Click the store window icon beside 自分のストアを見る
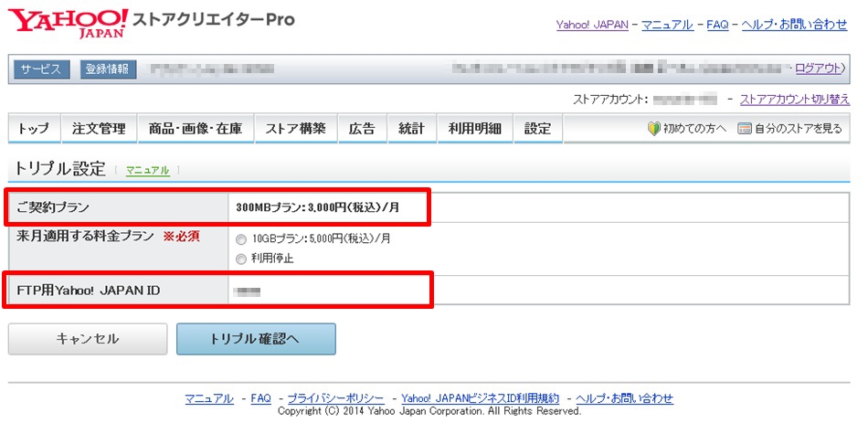 coord(744,129)
